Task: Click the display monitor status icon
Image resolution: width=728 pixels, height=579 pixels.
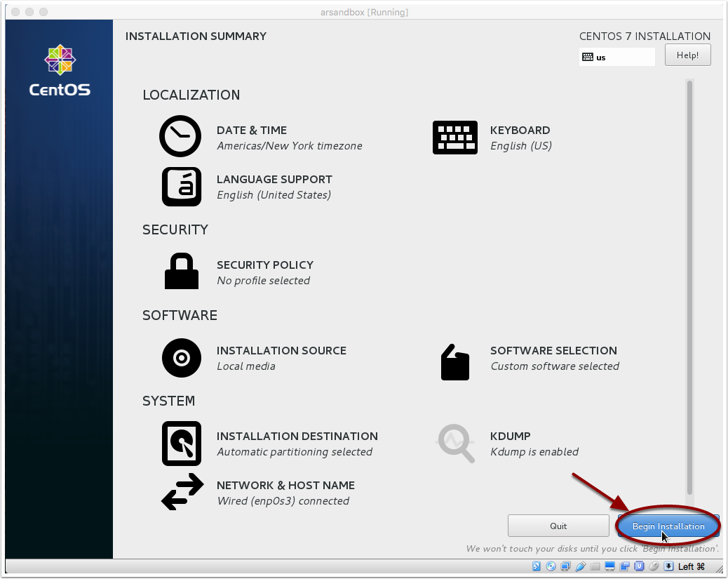Action: click(x=609, y=566)
